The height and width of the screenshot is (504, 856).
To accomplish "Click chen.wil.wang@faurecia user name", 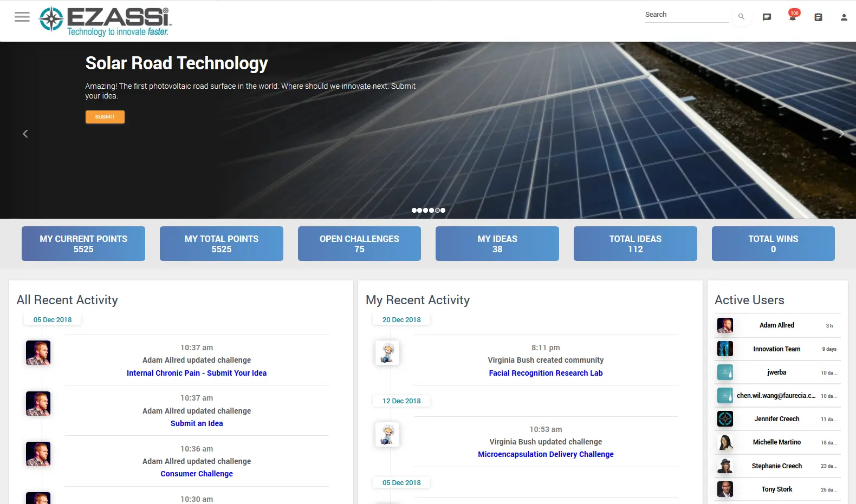I will (x=776, y=396).
